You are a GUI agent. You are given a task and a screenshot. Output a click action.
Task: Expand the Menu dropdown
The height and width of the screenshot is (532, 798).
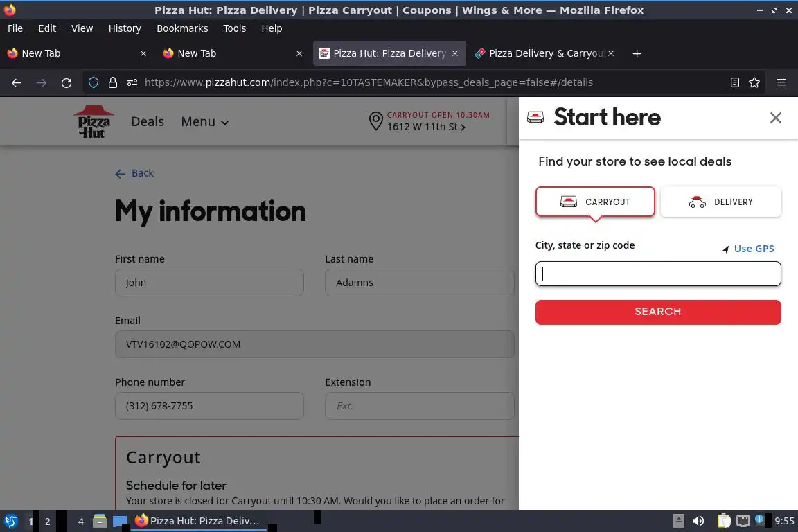[x=204, y=122]
